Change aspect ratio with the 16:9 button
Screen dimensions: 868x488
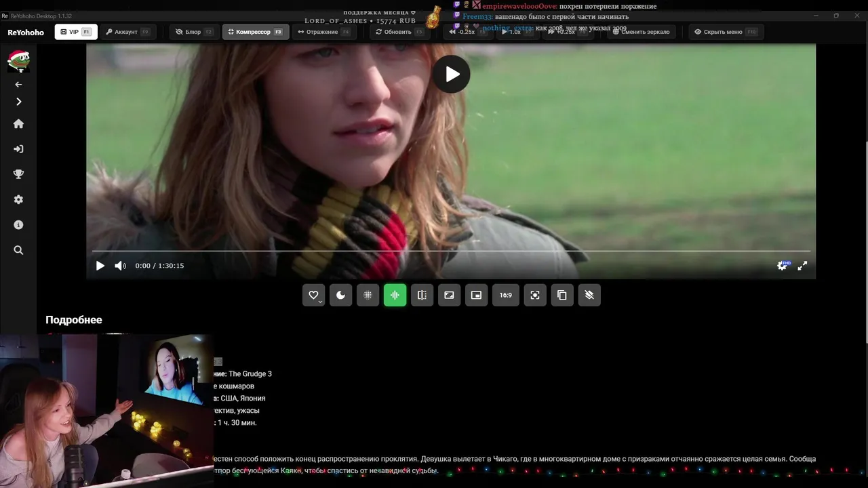tap(506, 295)
